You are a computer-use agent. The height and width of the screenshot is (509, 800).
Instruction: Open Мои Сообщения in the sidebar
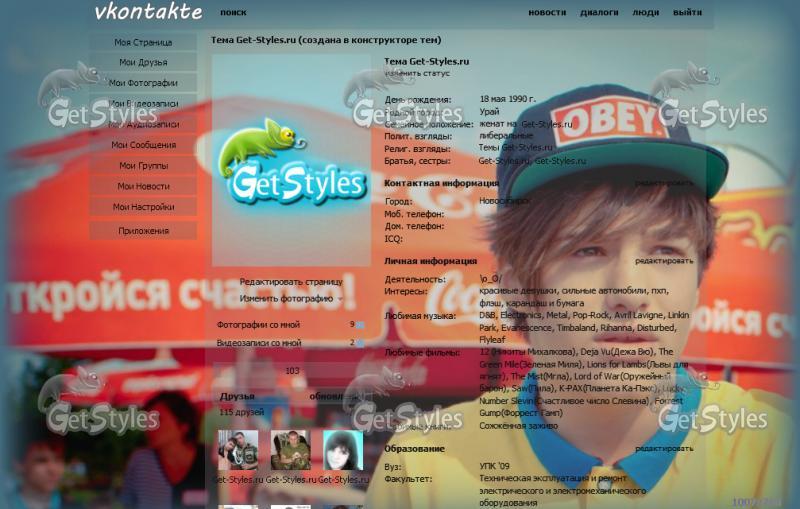pos(143,145)
